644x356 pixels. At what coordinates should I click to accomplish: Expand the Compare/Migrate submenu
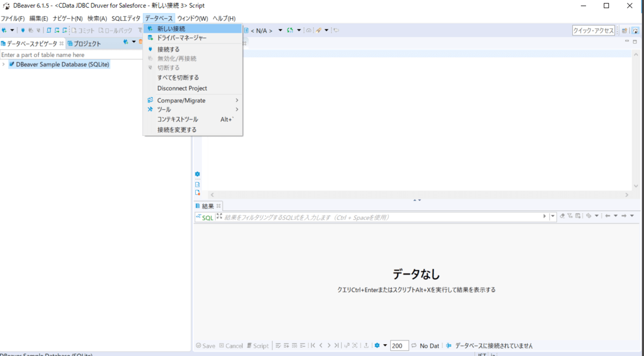point(193,100)
